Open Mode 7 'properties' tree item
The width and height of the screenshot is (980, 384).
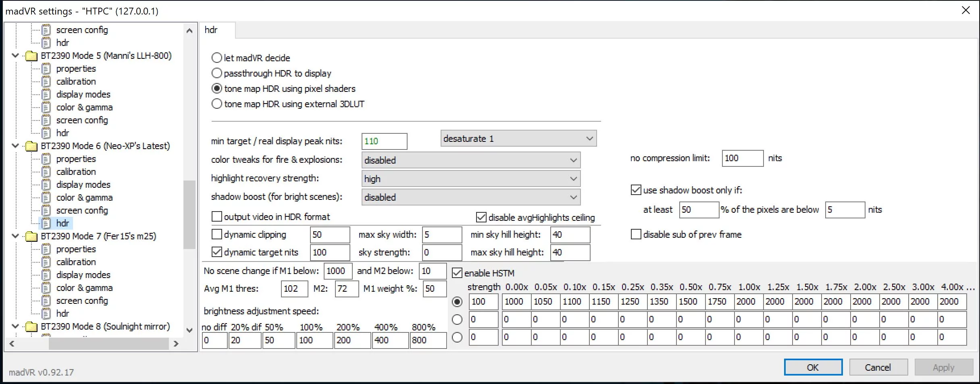[76, 249]
